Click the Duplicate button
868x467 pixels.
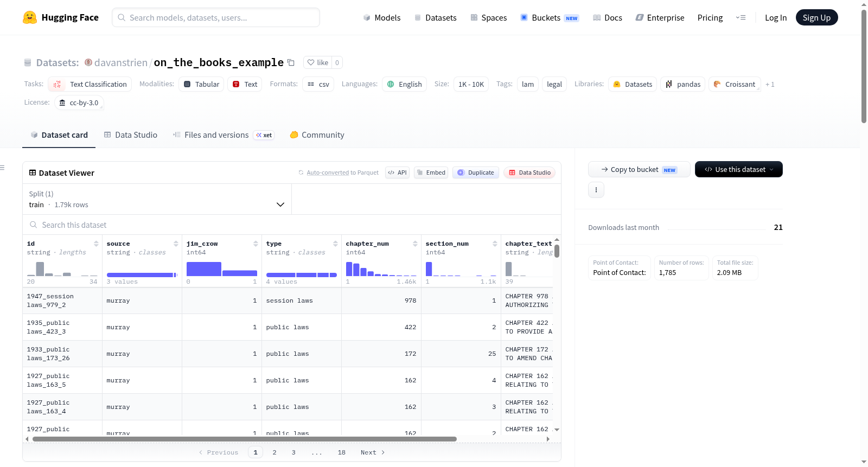[x=476, y=172]
